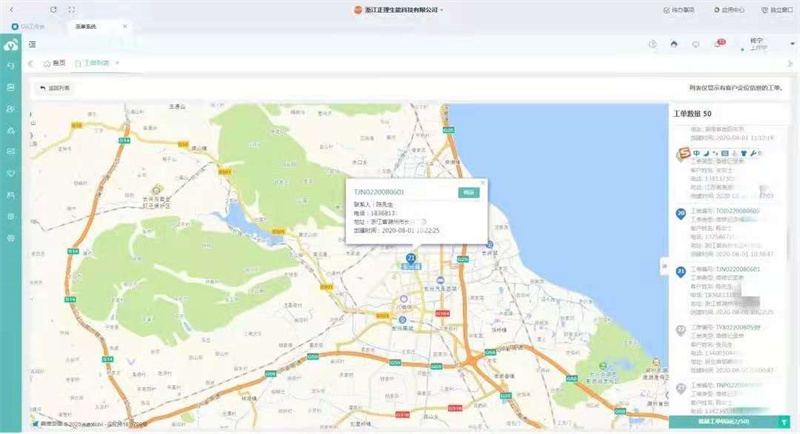
Task: Click the 返回列表 back button
Action: tap(54, 88)
